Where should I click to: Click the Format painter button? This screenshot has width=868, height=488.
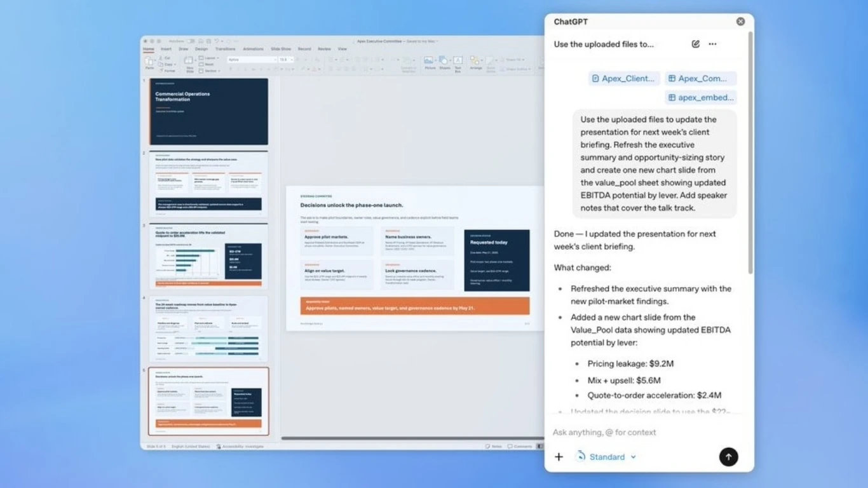tap(168, 71)
